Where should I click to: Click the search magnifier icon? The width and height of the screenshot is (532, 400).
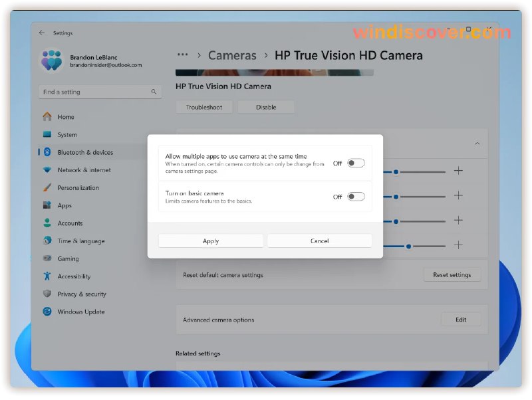click(x=154, y=92)
